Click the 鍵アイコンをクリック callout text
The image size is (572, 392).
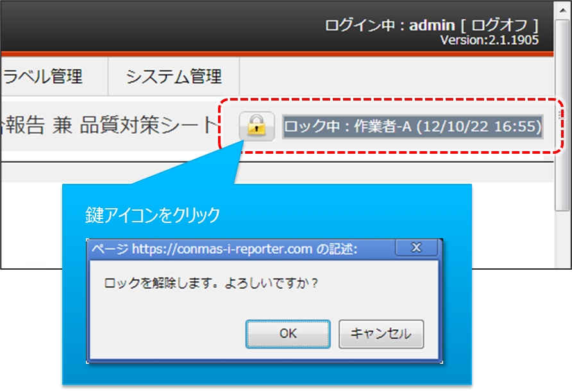click(x=153, y=215)
